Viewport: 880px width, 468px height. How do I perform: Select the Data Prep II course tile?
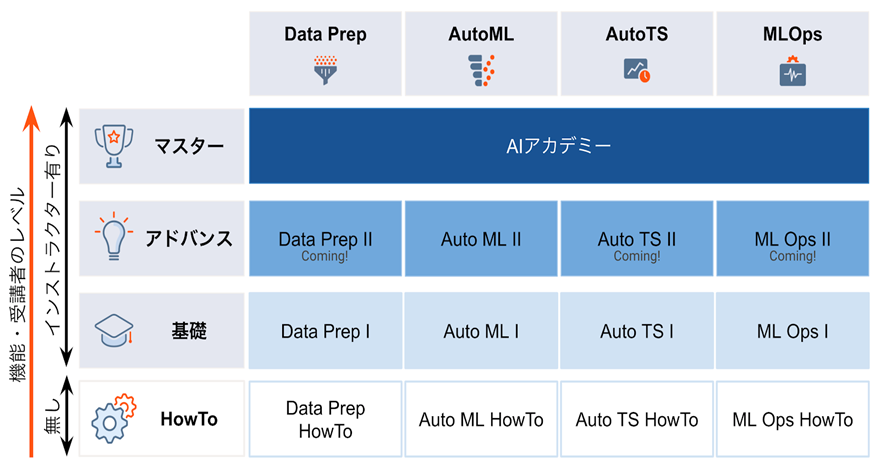coord(326,238)
